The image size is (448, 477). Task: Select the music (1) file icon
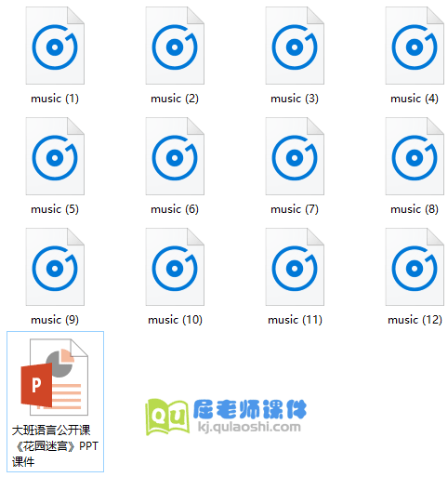tap(55, 46)
